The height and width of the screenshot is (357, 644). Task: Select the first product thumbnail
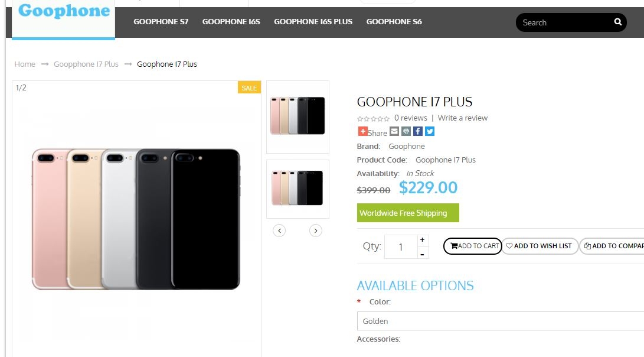[x=298, y=116]
